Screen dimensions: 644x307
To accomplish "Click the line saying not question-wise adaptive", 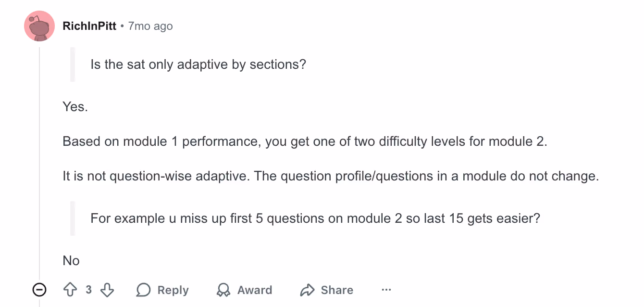I will pyautogui.click(x=331, y=176).
